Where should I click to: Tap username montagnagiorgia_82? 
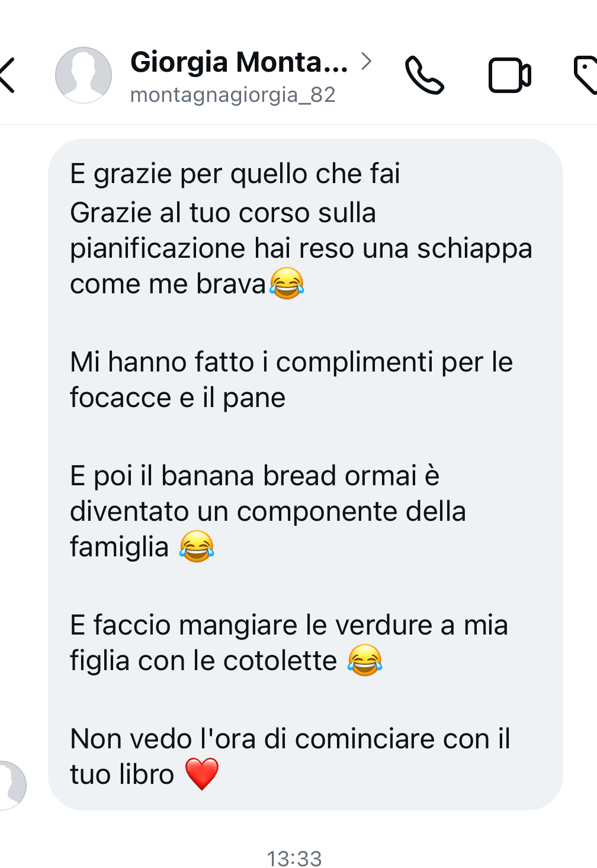[x=233, y=95]
